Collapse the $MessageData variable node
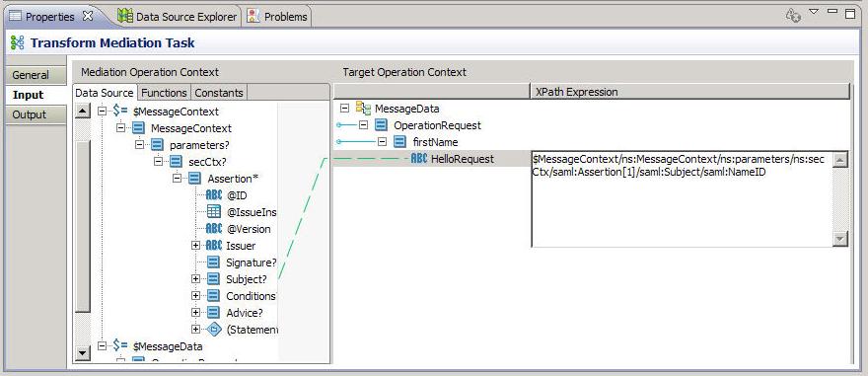Screen dimensions: 868x376 [102, 346]
